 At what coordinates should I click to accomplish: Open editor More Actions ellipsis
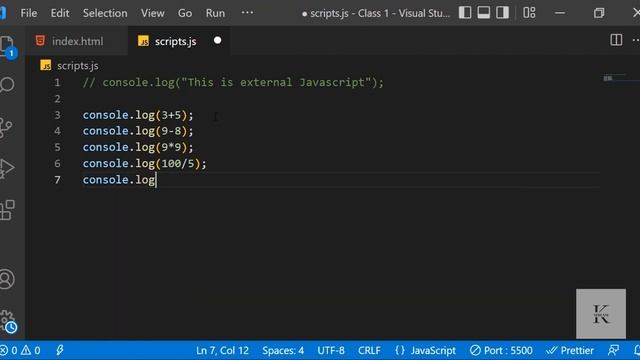click(636, 40)
